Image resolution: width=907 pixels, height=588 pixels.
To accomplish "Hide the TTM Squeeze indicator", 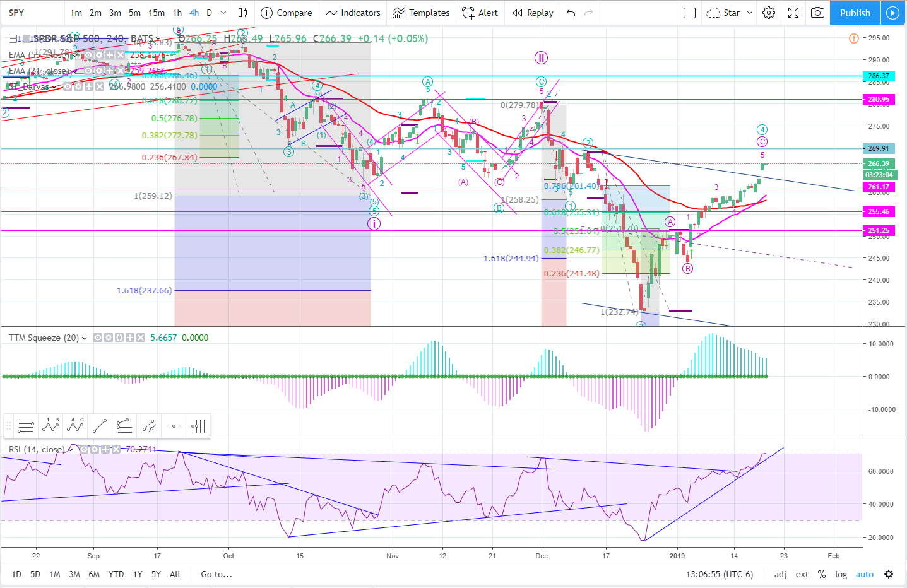I will tap(98, 338).
